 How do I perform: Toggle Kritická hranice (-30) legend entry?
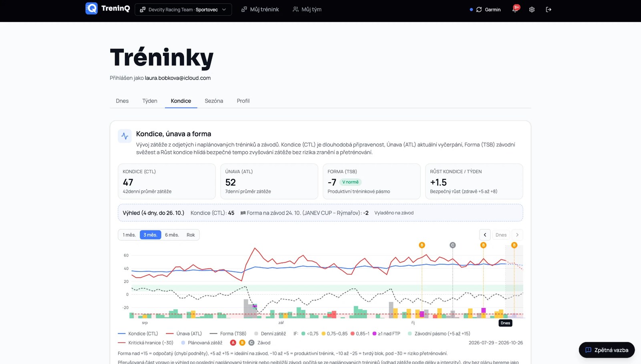click(145, 343)
